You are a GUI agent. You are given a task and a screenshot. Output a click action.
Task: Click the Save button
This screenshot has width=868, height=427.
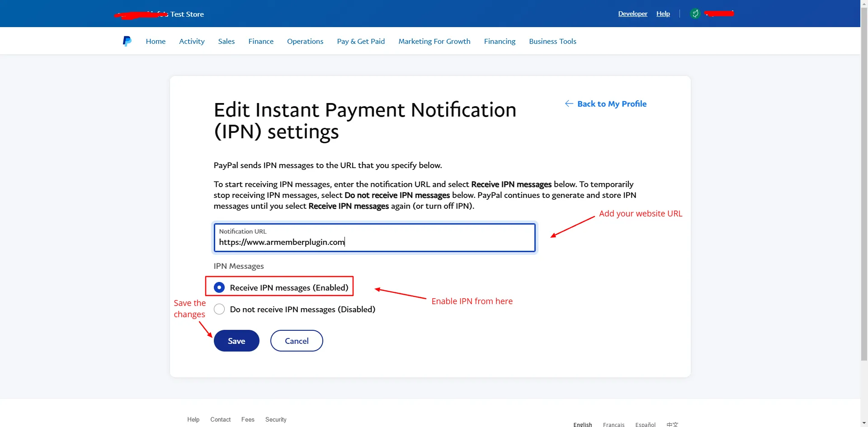(x=236, y=341)
